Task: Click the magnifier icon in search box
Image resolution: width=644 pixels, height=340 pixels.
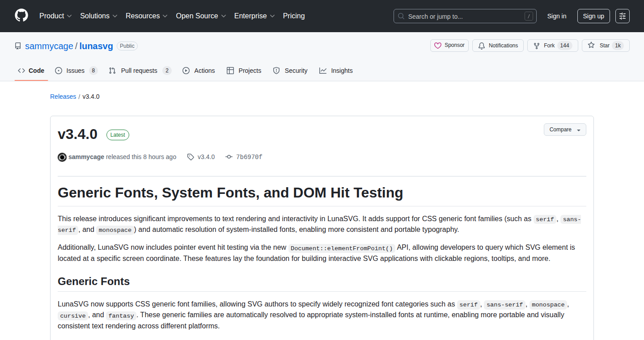Action: point(401,16)
